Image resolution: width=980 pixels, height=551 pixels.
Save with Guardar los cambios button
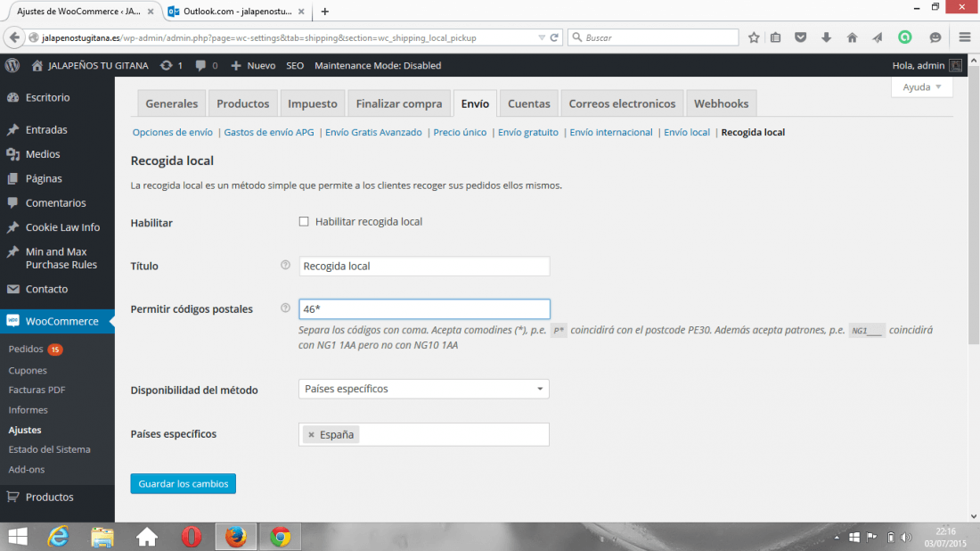(x=184, y=483)
